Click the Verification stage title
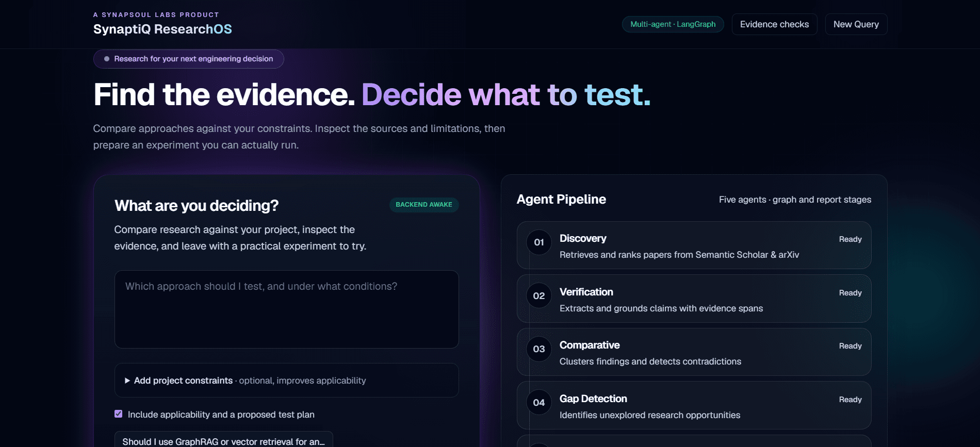 [x=586, y=292]
